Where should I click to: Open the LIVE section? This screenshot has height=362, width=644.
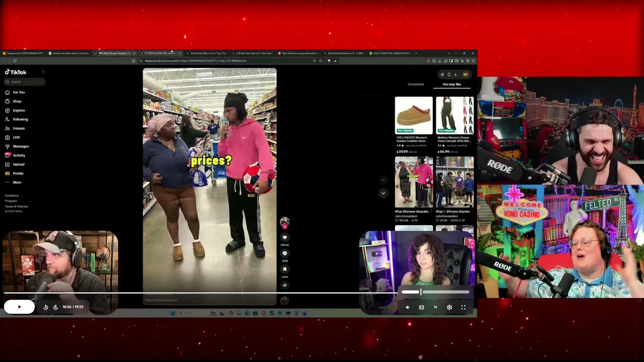coord(13,138)
